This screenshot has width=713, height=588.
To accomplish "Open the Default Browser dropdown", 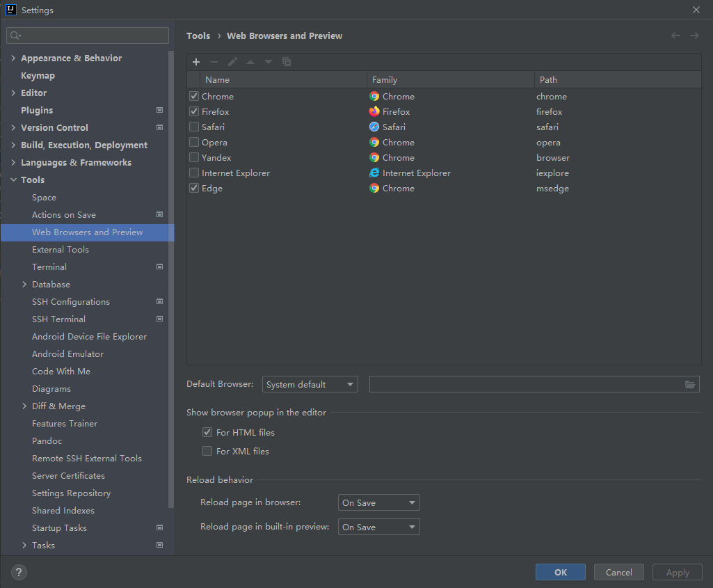I will coord(310,384).
